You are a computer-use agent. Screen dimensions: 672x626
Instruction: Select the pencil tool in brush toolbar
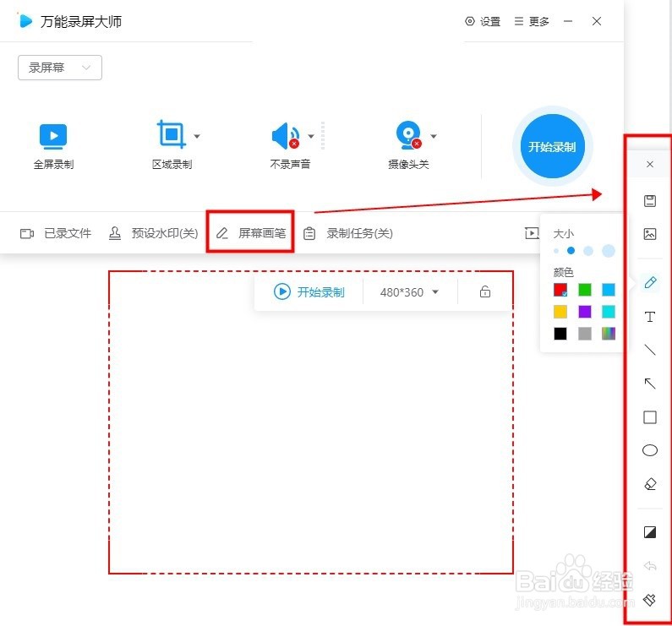650,282
